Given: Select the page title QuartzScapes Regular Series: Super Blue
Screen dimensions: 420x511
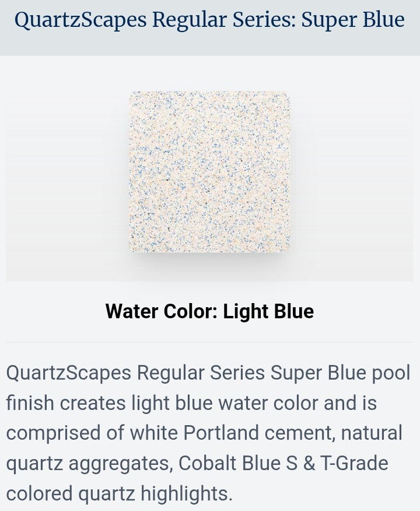Looking at the screenshot, I should pyautogui.click(x=209, y=19).
